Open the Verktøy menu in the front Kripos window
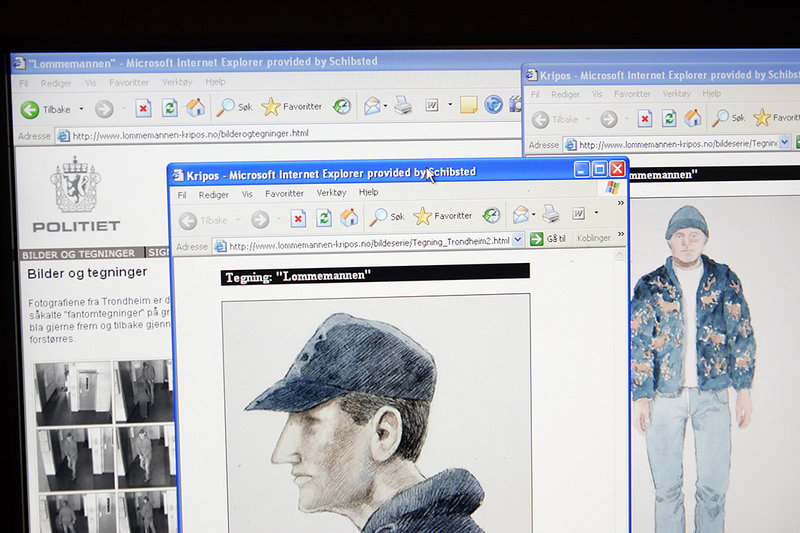The width and height of the screenshot is (800, 533). (330, 193)
